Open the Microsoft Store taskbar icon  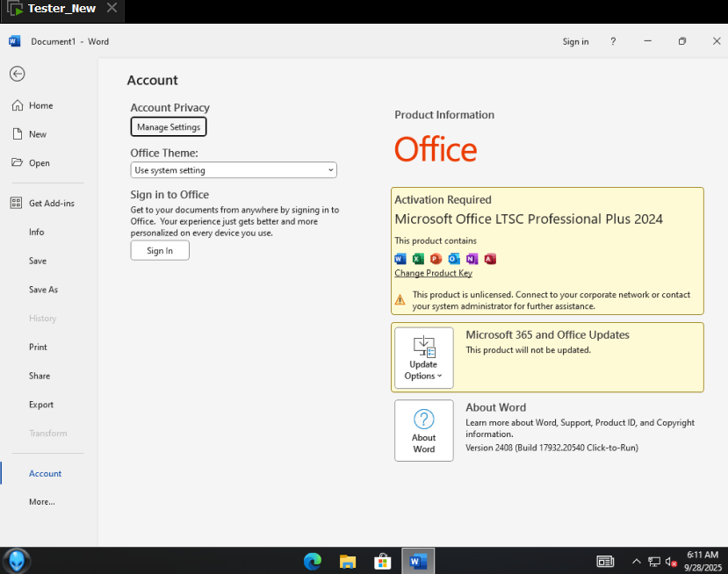pos(383,561)
